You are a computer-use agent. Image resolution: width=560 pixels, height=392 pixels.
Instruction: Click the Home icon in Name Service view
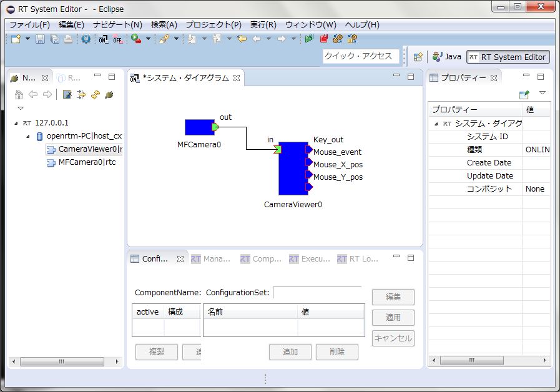click(19, 95)
